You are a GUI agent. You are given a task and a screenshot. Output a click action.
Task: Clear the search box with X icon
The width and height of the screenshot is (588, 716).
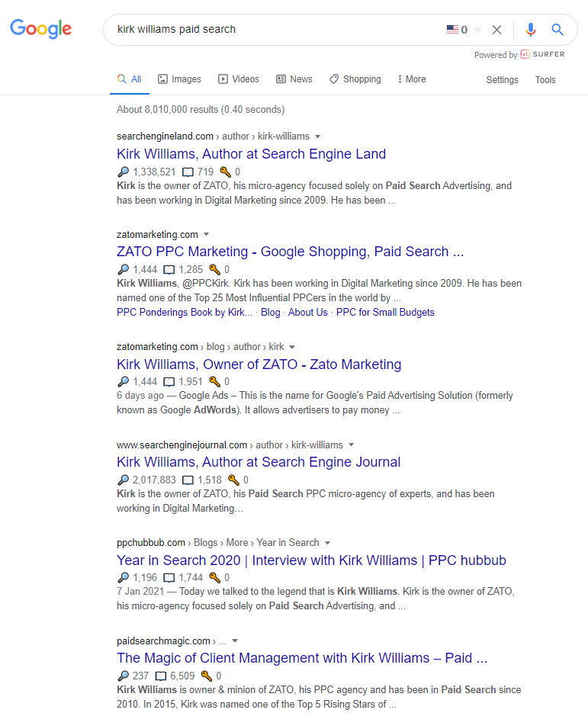496,30
